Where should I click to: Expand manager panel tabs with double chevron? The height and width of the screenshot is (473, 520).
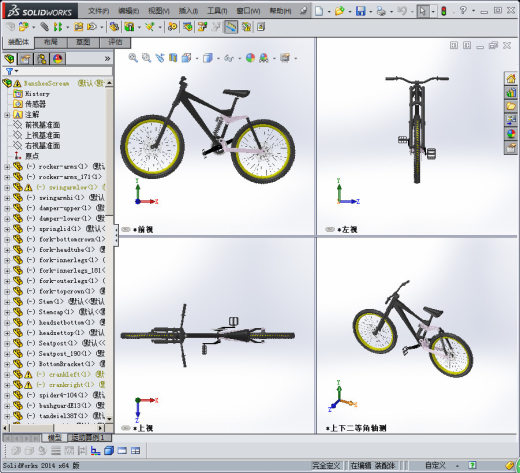[107, 59]
